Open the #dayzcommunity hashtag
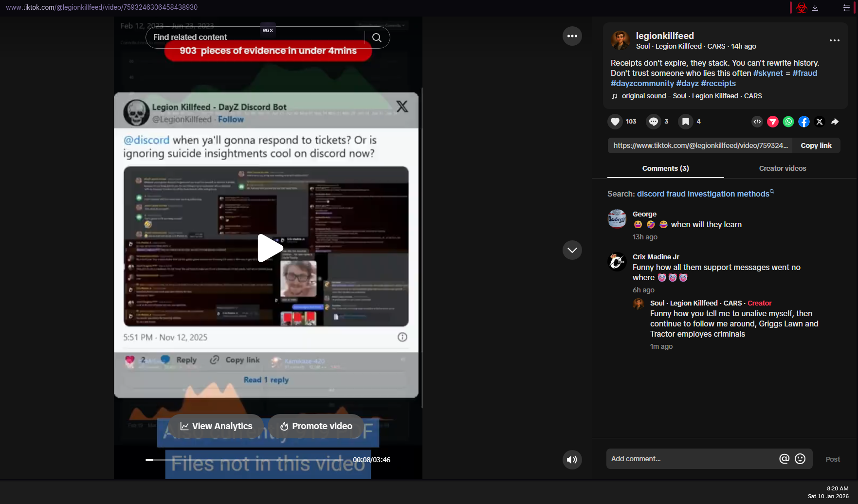The height and width of the screenshot is (504, 858). point(642,83)
